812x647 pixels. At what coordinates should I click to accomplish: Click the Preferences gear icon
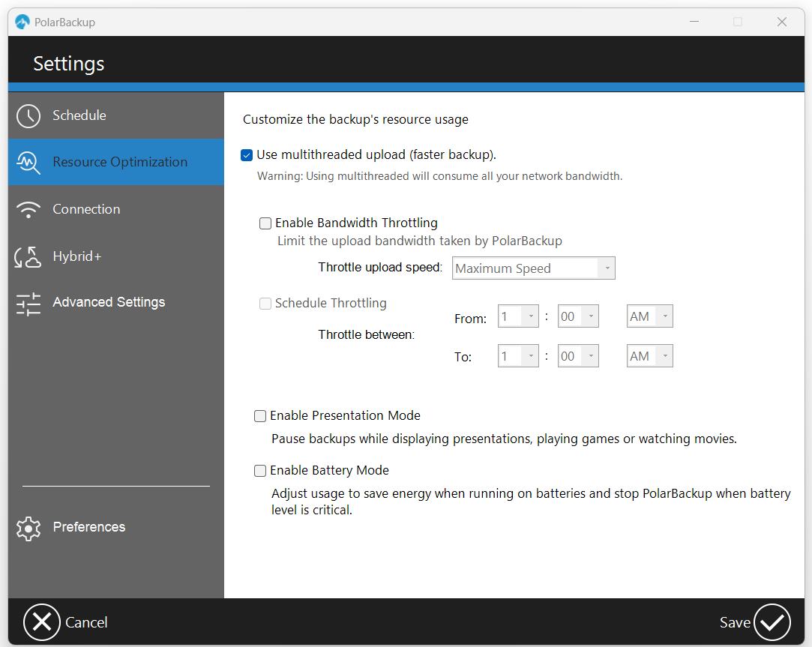click(28, 528)
